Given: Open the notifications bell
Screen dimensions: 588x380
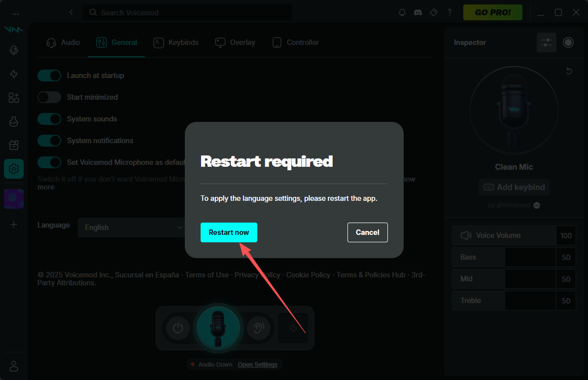Looking at the screenshot, I should coord(402,12).
